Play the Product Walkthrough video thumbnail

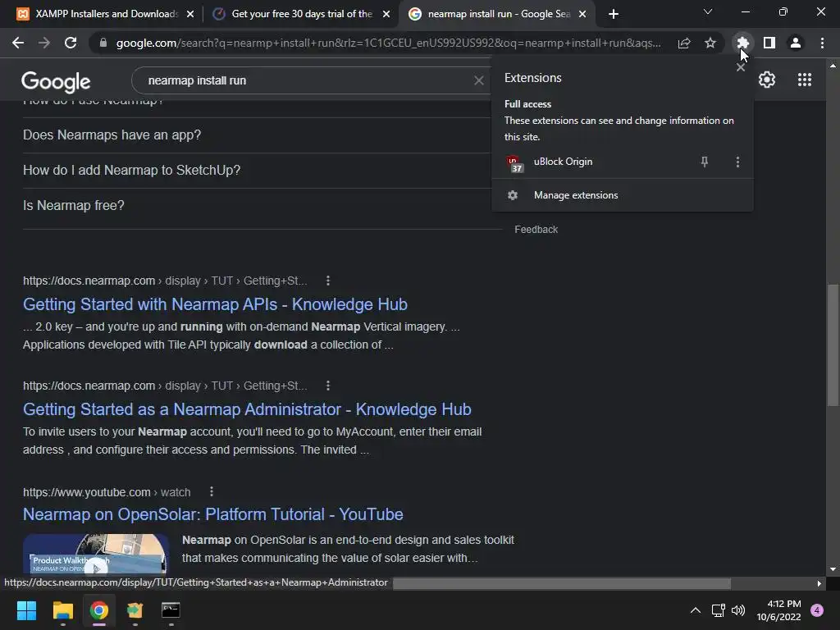coord(95,554)
